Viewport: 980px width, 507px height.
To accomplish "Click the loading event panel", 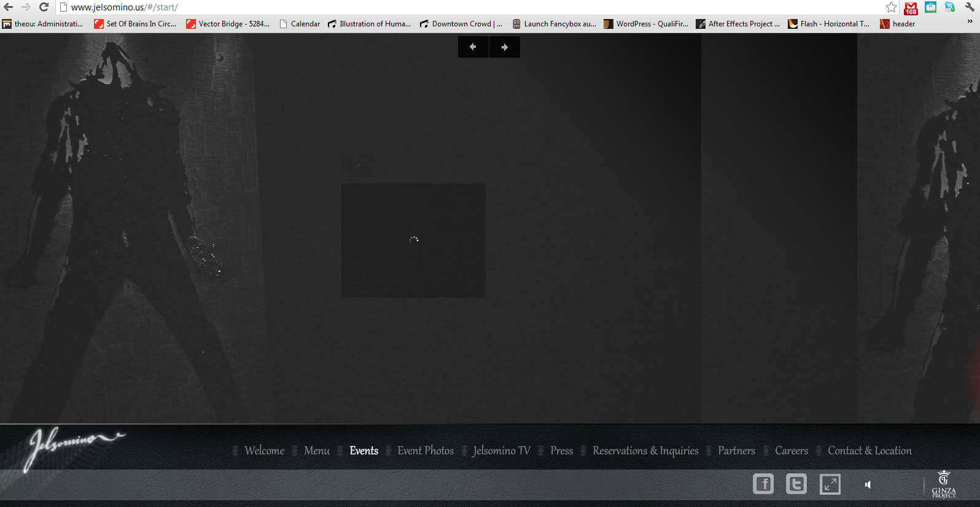I will pos(413,241).
